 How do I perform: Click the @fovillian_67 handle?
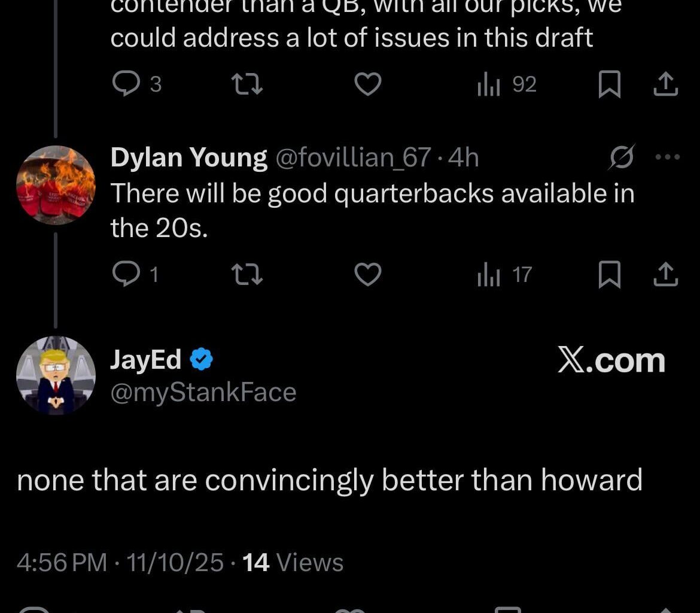352,157
